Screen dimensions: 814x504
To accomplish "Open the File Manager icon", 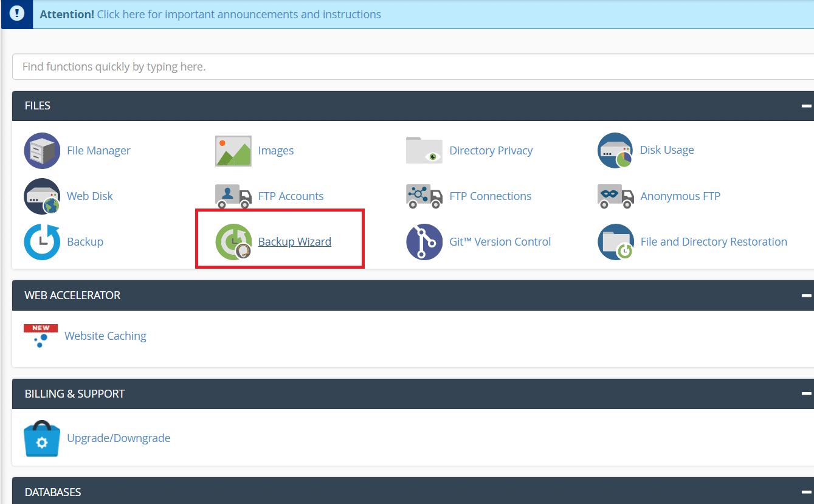I will (42, 151).
